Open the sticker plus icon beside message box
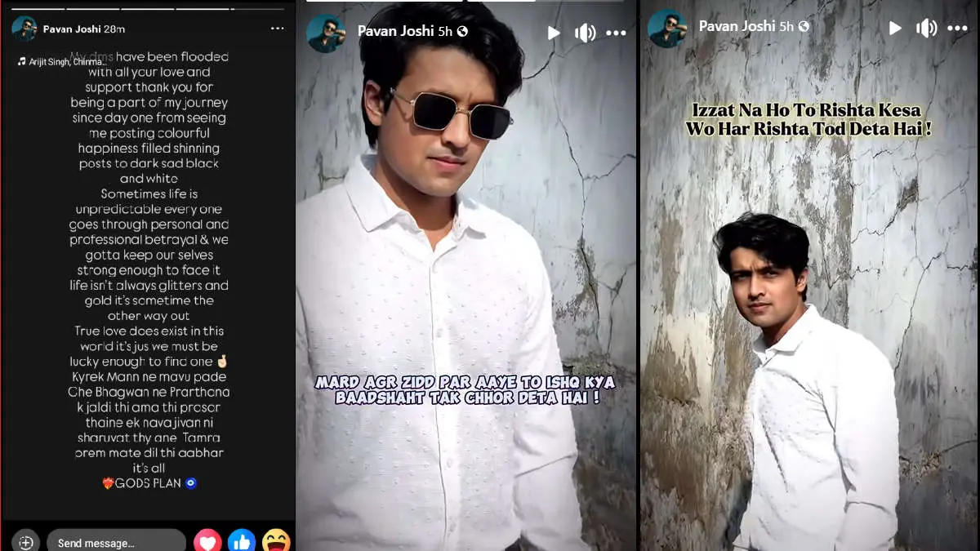 (24, 540)
